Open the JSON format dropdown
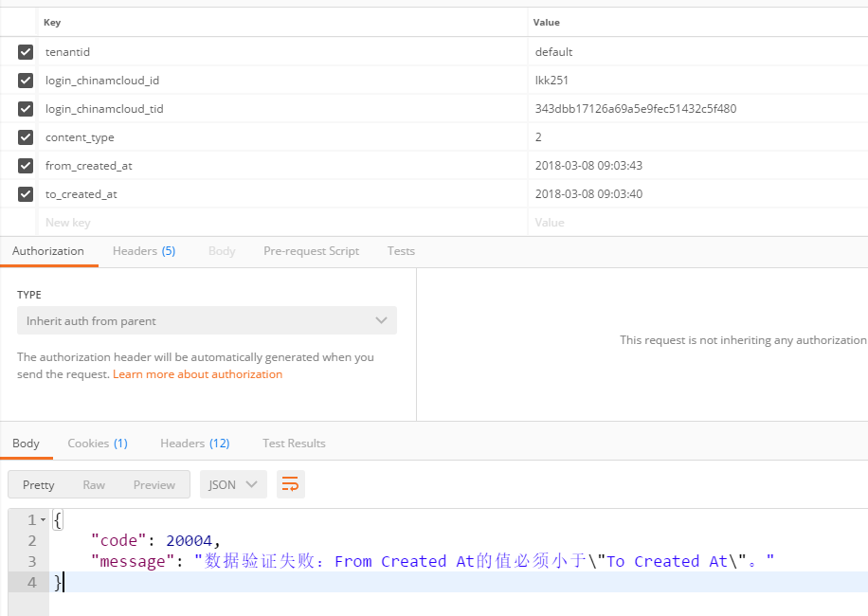The image size is (868, 616). [233, 484]
